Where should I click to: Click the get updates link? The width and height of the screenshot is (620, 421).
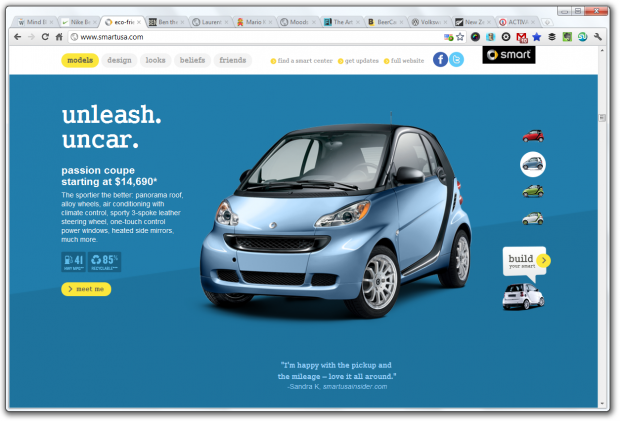(358, 60)
